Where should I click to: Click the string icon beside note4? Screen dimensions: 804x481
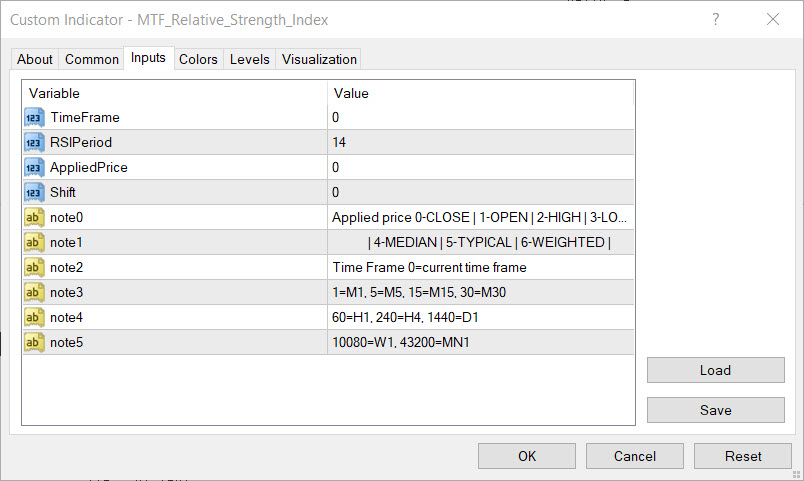(34, 318)
